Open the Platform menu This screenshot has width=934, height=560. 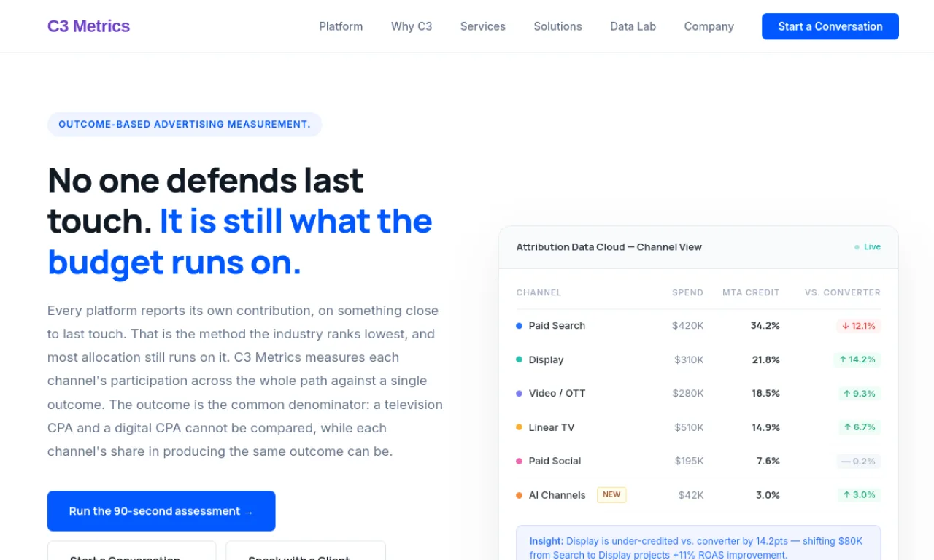tap(341, 26)
